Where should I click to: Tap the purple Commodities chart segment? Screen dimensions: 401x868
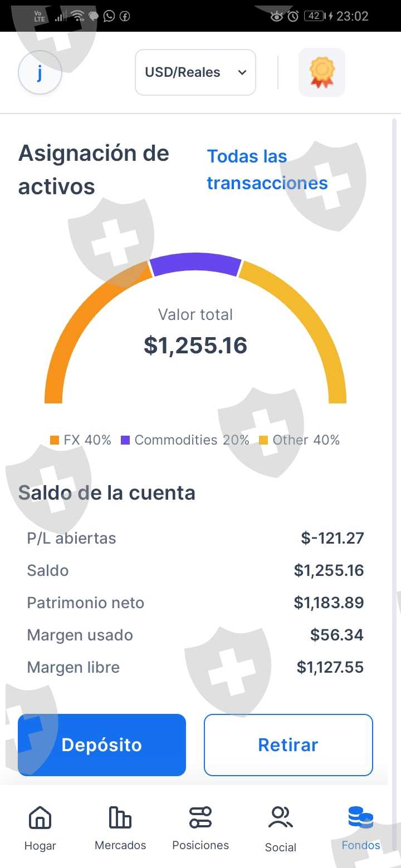[x=195, y=263]
